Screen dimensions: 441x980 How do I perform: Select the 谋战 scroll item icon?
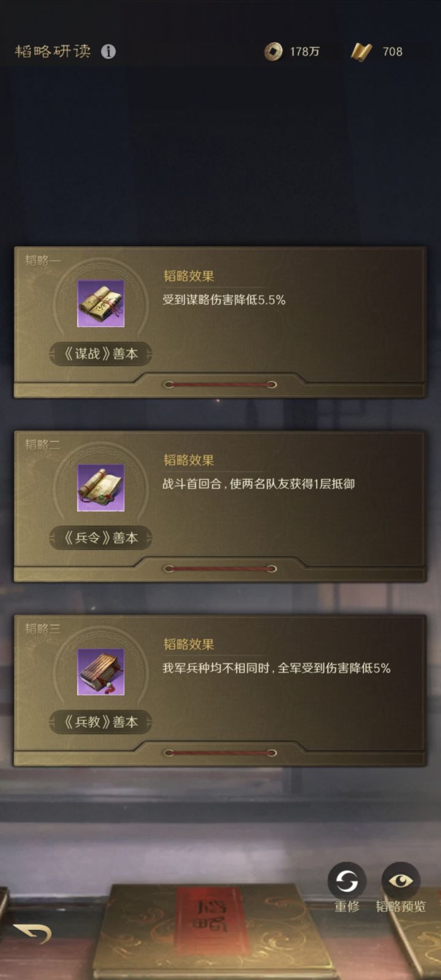[x=100, y=304]
